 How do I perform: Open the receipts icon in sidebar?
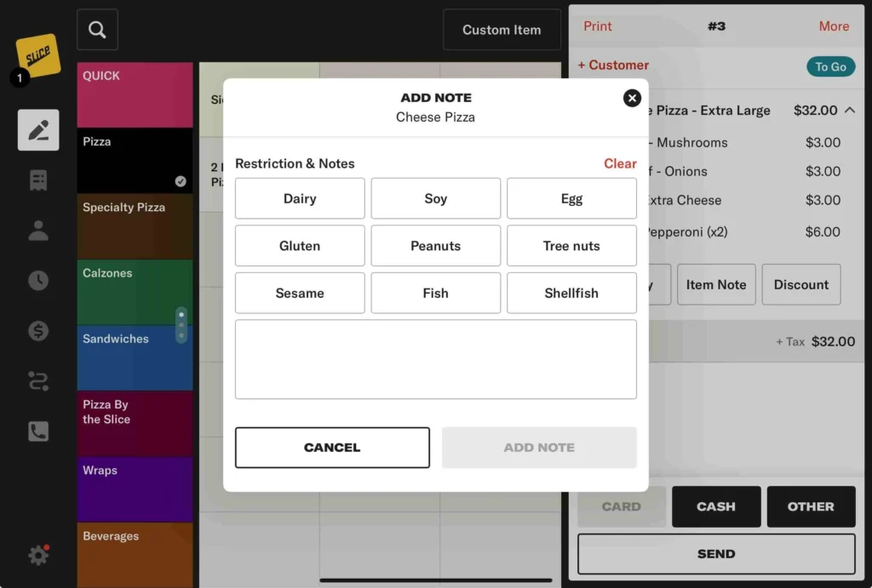pos(38,180)
